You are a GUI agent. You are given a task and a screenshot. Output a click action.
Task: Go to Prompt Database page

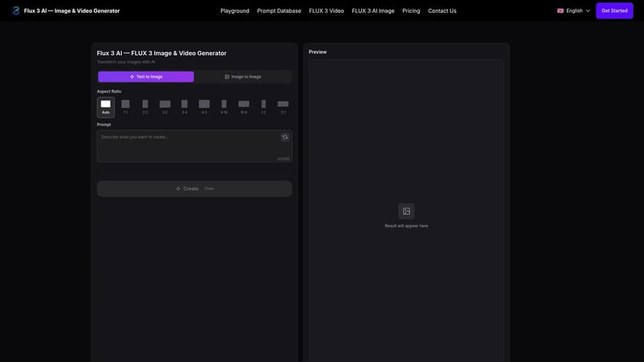tap(279, 11)
